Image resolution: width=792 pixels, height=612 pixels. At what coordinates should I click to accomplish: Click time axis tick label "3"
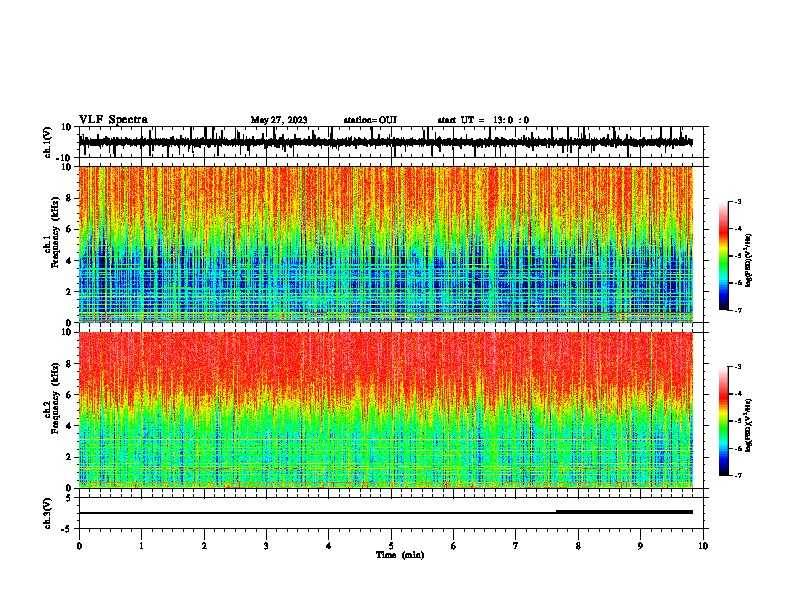click(266, 546)
